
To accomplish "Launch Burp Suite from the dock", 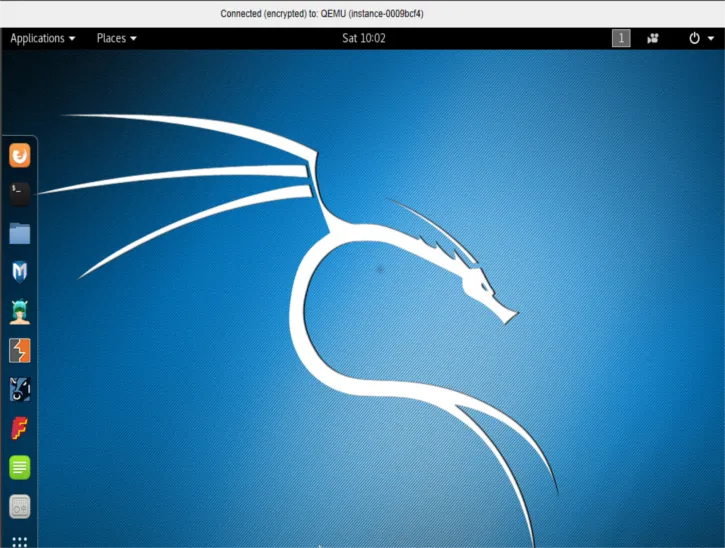I will (19, 350).
